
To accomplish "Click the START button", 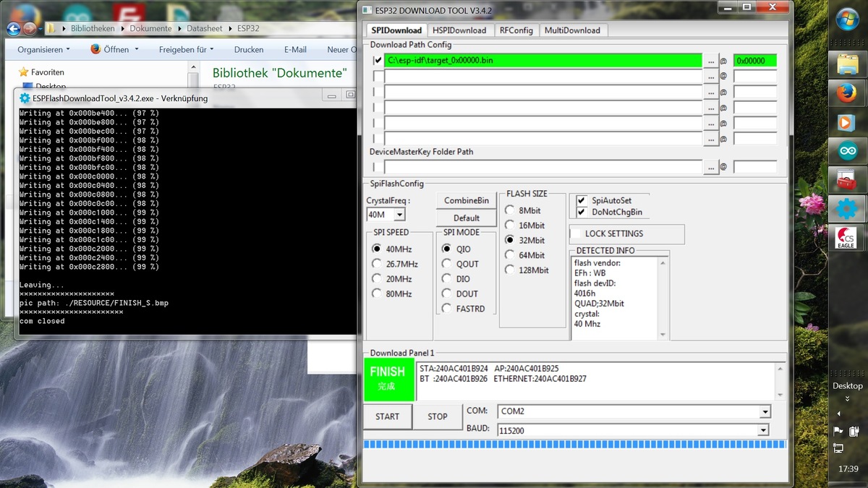I will point(387,416).
